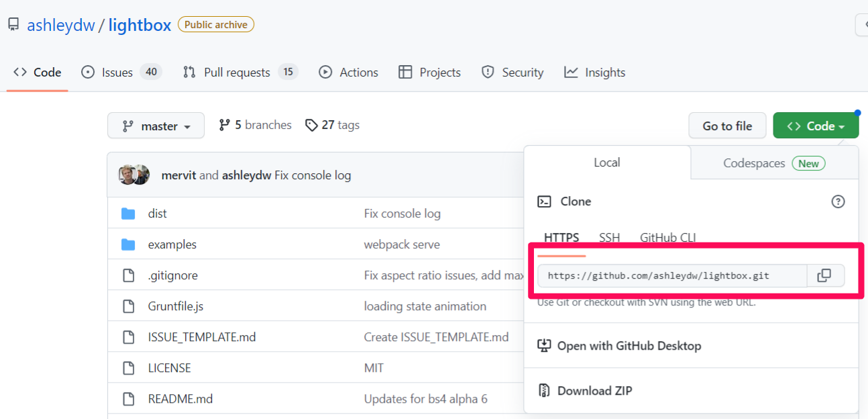Click the LICENSE file icon
Image resolution: width=868 pixels, height=419 pixels.
pyautogui.click(x=128, y=368)
